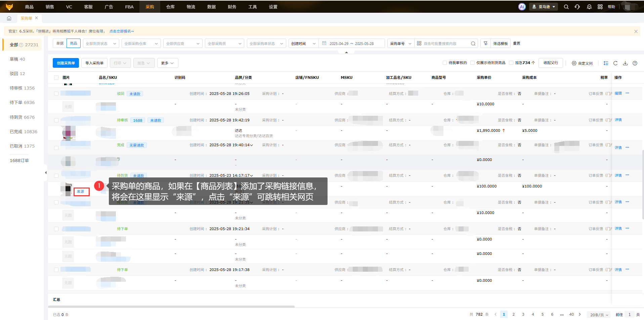Click the filter funnel icon
644x320 pixels.
485,43
